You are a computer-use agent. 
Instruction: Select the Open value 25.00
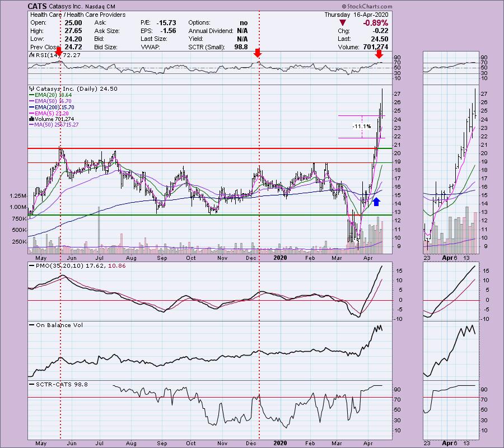coord(73,23)
